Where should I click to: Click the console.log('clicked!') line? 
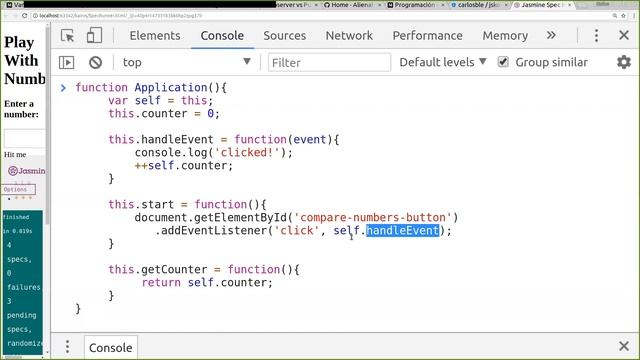click(x=213, y=153)
